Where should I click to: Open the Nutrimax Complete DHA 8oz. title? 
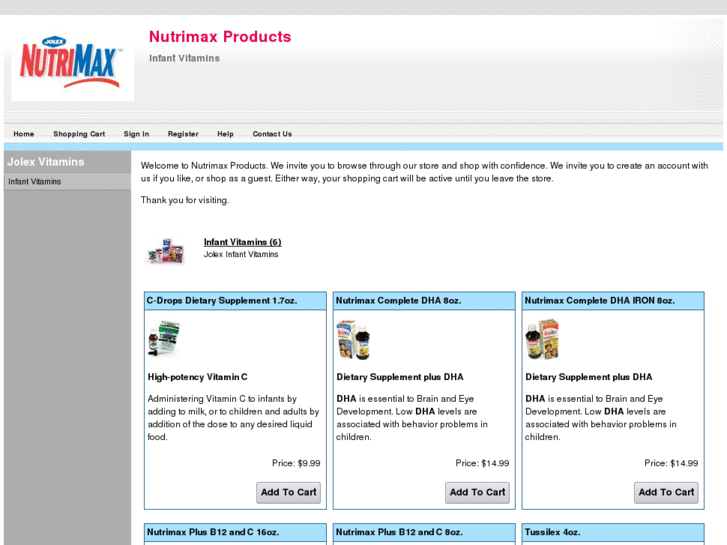398,301
